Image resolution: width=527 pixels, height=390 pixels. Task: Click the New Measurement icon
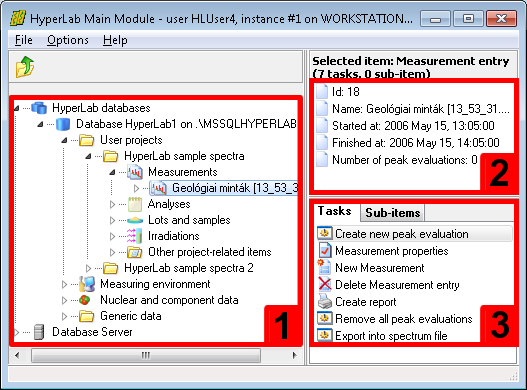pos(324,267)
